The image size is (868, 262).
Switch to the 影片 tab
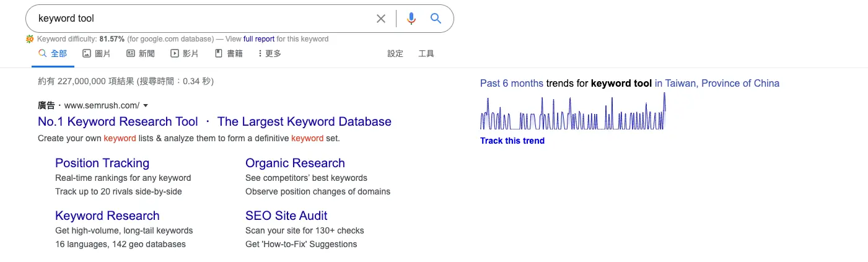click(x=185, y=54)
